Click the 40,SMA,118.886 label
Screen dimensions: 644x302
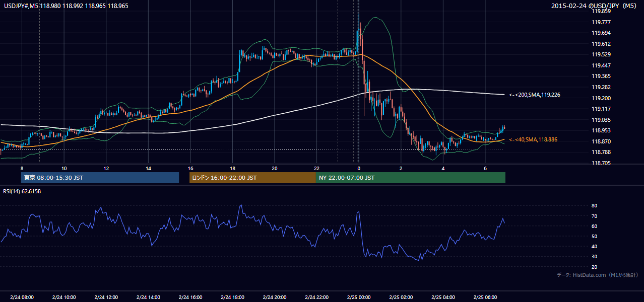[533, 139]
